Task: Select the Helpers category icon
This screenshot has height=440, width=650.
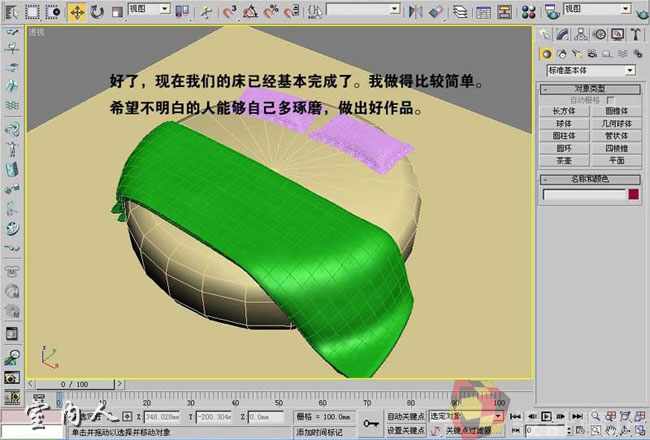Action: 607,53
